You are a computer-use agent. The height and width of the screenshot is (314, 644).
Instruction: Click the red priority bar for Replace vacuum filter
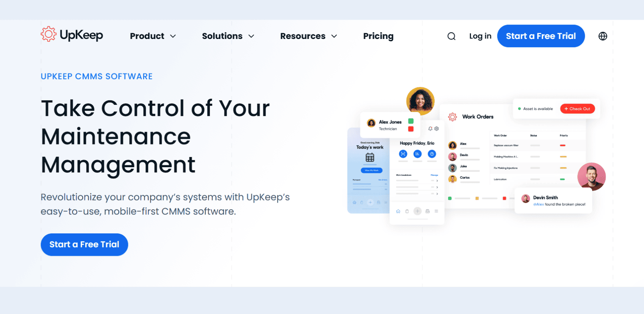point(563,145)
